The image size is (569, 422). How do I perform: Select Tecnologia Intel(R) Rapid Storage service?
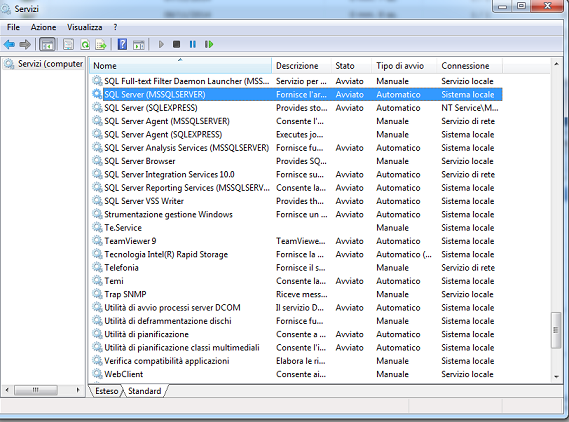pos(296,254)
